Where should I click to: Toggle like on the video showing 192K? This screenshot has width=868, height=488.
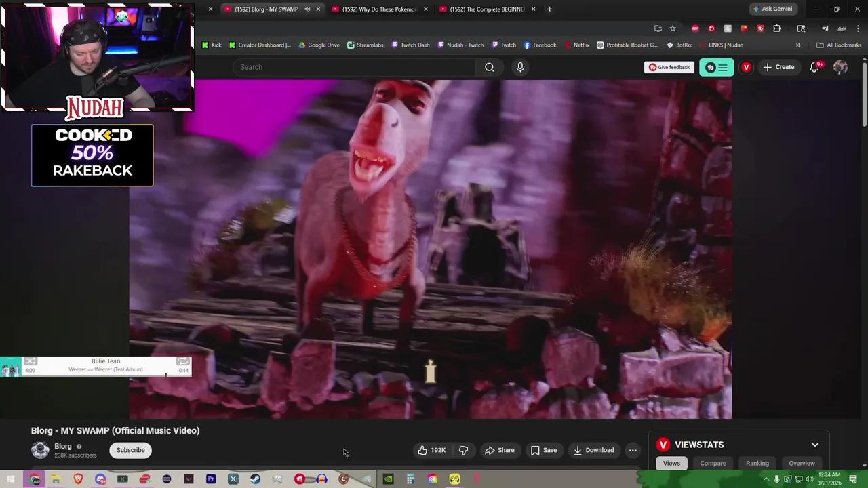[431, 450]
